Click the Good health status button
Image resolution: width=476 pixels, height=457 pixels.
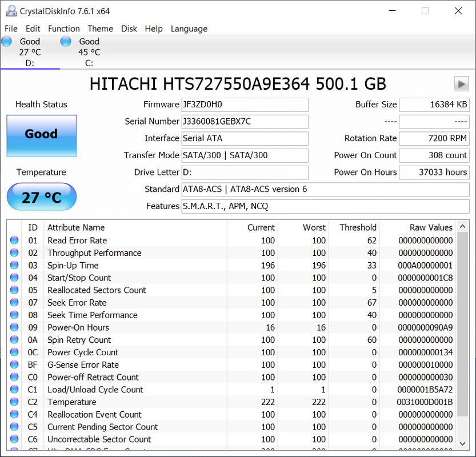tap(42, 135)
